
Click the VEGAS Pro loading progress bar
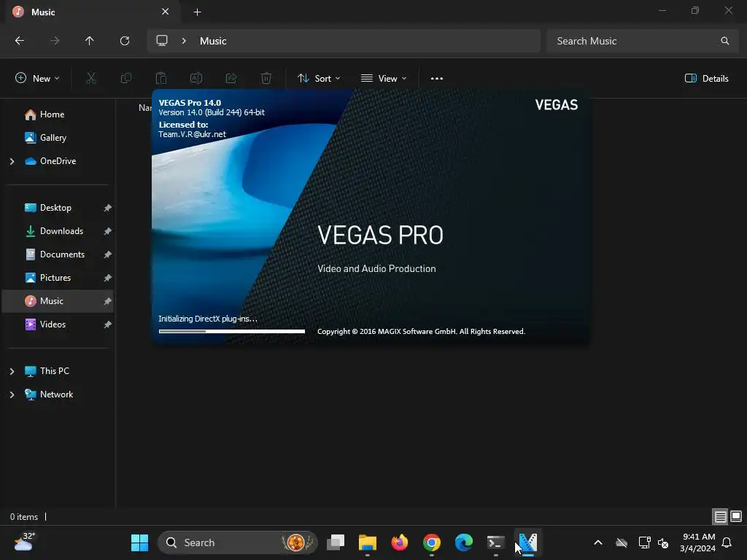[231, 331]
